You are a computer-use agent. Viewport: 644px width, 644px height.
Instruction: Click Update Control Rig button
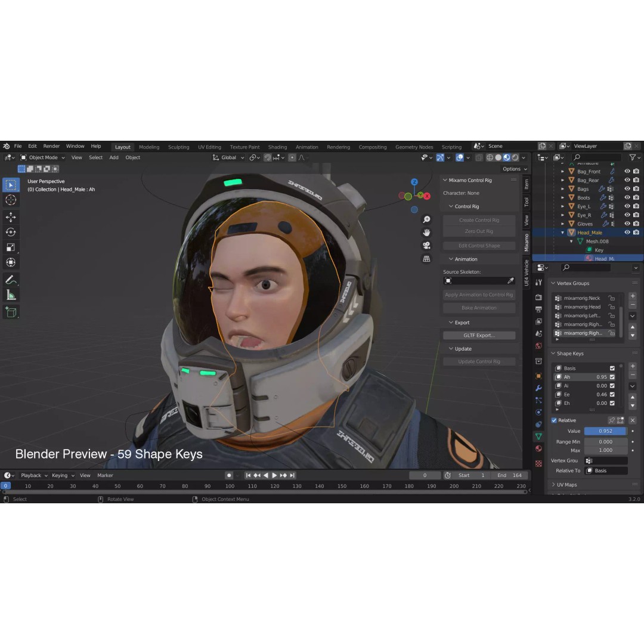click(479, 362)
